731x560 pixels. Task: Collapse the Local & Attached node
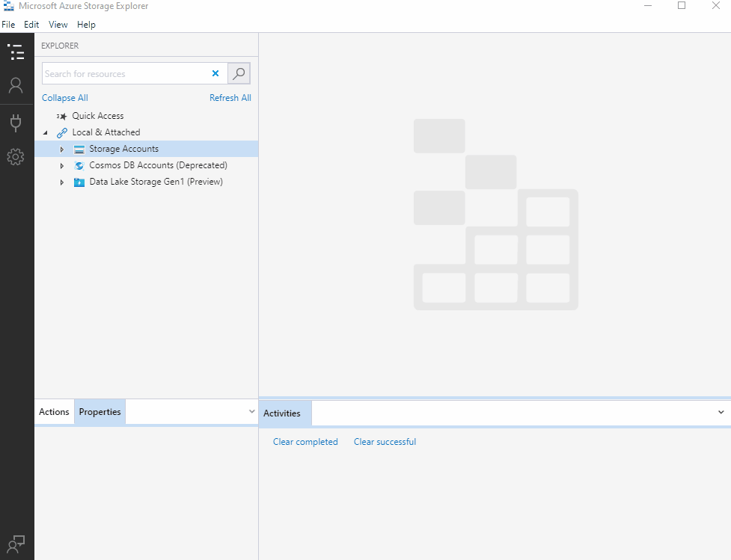(x=45, y=133)
